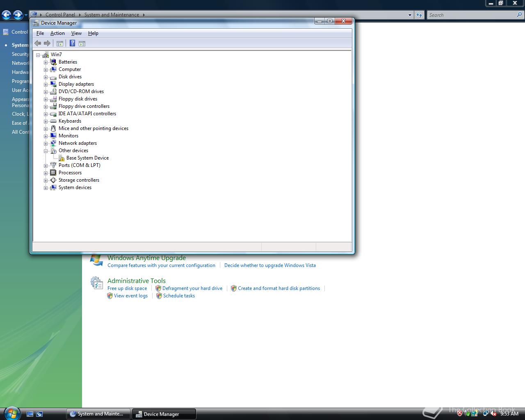Click the Control Panel Back navigation button
525x420 pixels.
tap(7, 15)
